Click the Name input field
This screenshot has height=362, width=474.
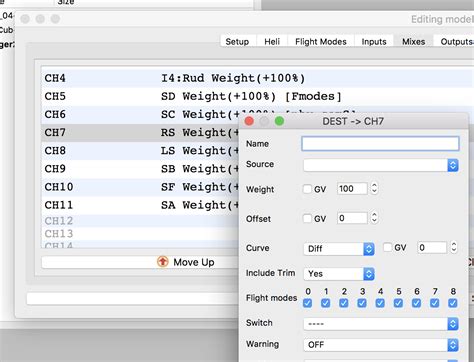380,144
